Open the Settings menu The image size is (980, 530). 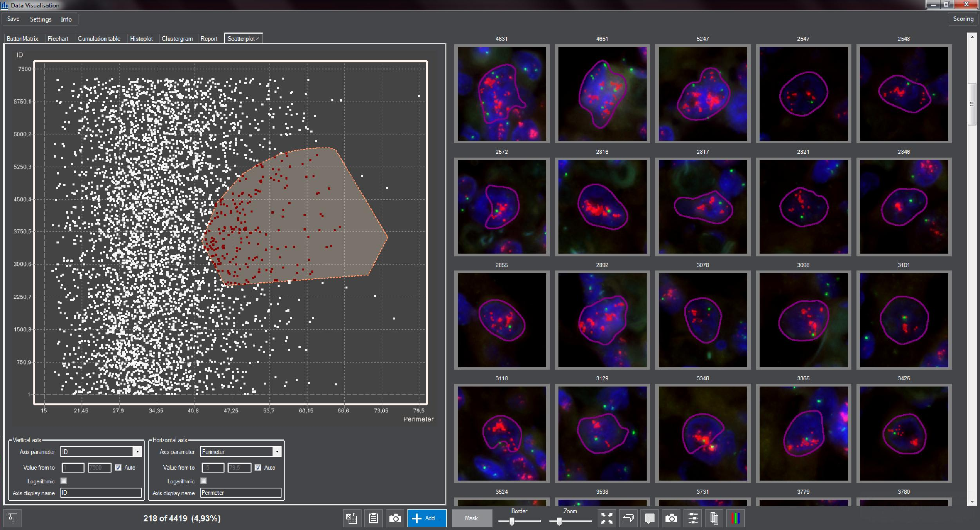coord(40,19)
